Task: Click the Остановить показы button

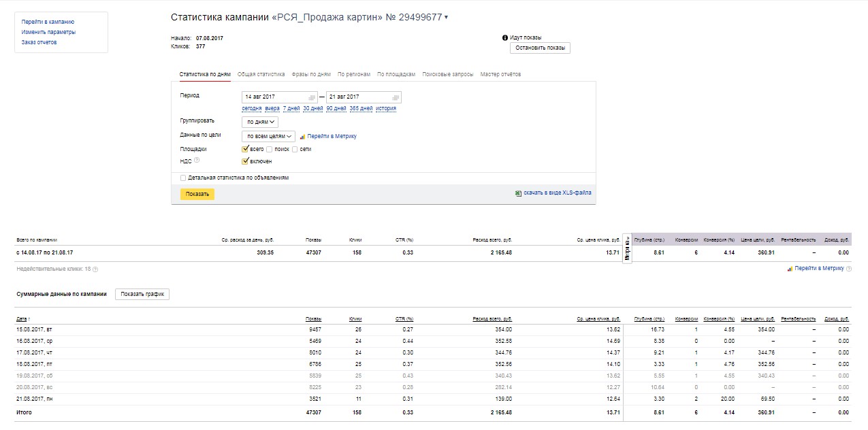Action: click(x=540, y=48)
